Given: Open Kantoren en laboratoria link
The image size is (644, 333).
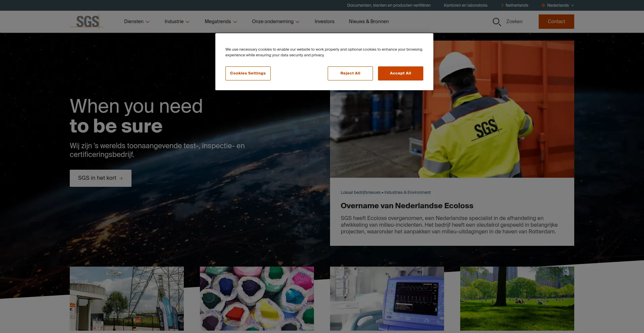Looking at the screenshot, I should click(x=466, y=5).
